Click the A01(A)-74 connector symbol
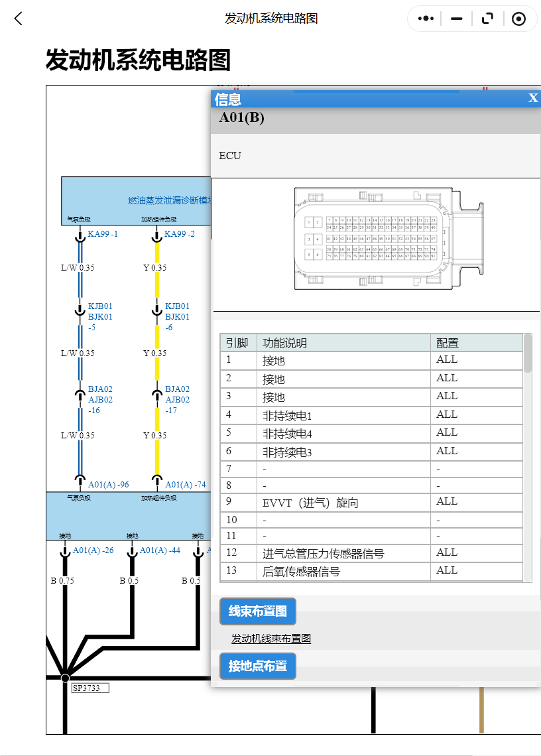 157,479
